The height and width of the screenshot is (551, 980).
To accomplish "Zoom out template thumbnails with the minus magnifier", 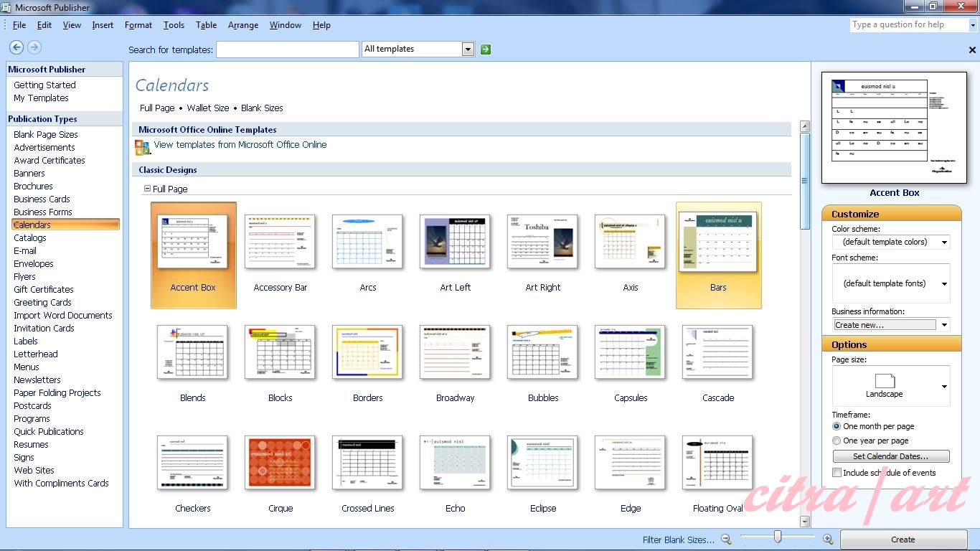I will [726, 539].
